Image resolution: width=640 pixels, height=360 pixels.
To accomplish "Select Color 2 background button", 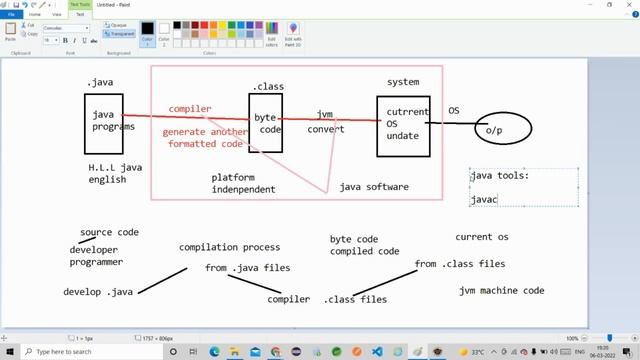I will (x=164, y=33).
